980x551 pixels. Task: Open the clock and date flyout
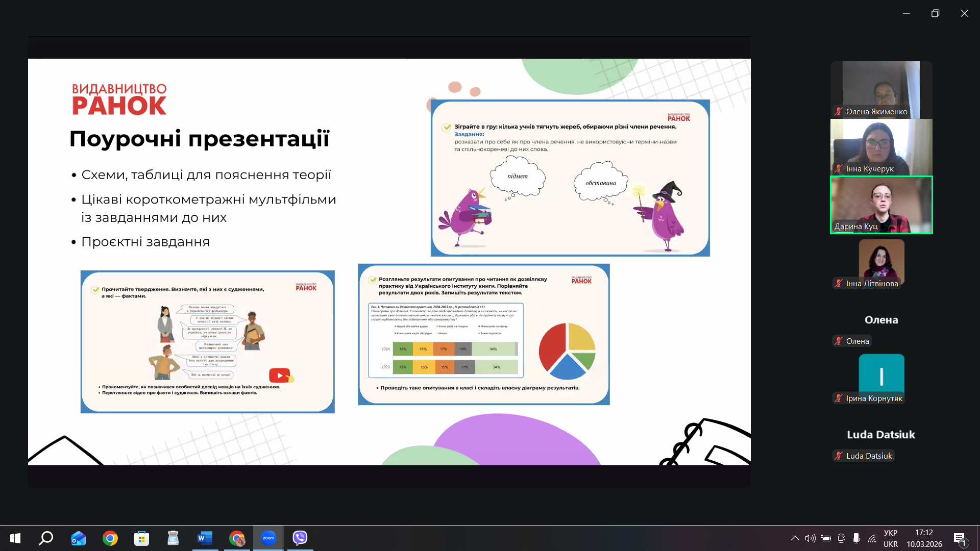924,538
